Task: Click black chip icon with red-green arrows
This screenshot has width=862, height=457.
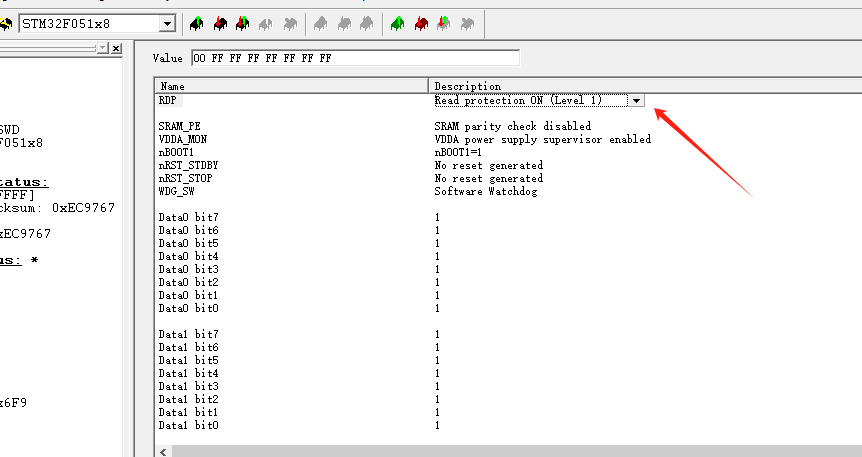Action: pyautogui.click(x=243, y=22)
